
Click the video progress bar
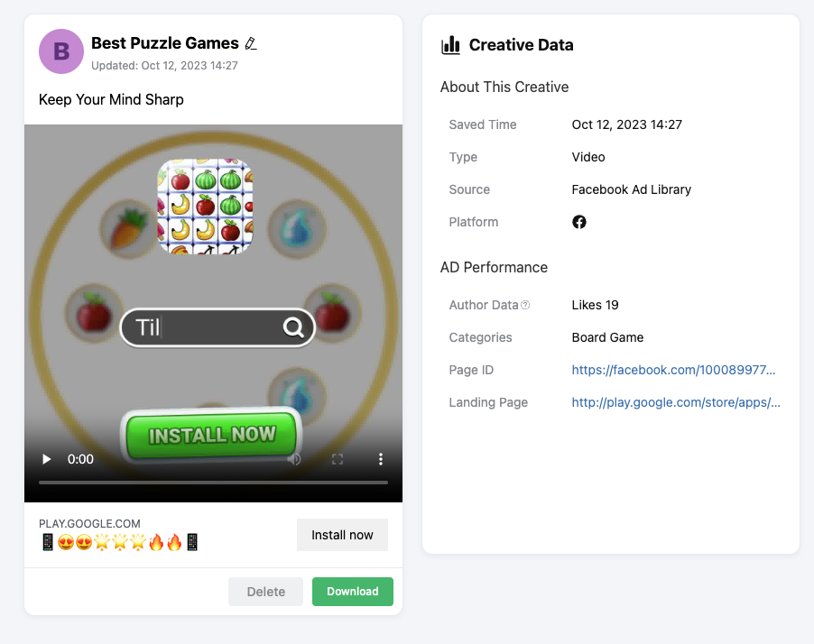coord(213,482)
